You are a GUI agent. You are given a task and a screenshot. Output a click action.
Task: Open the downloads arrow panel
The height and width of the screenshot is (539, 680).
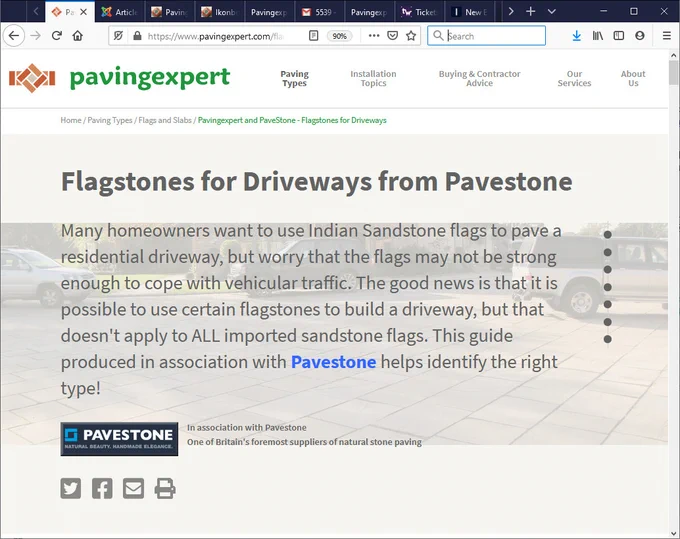[x=576, y=36]
